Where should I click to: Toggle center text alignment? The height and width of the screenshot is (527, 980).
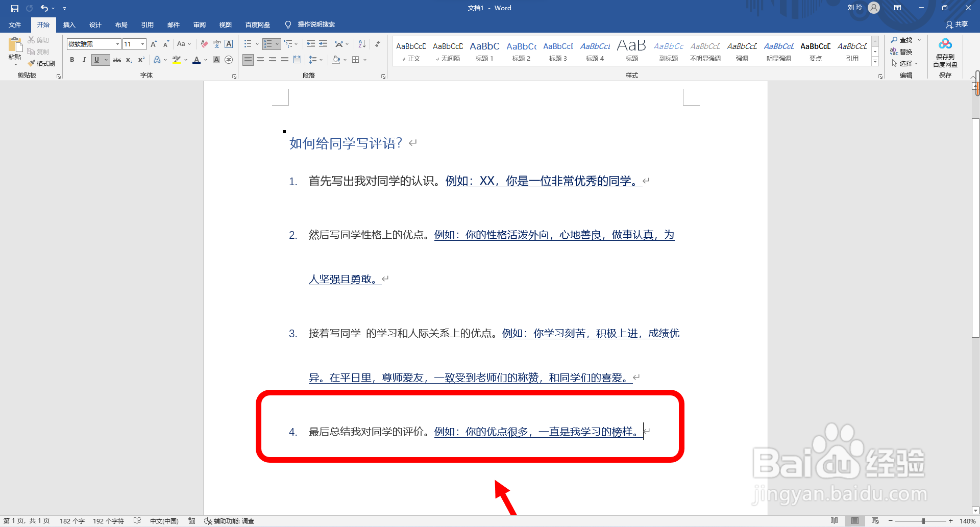(260, 60)
